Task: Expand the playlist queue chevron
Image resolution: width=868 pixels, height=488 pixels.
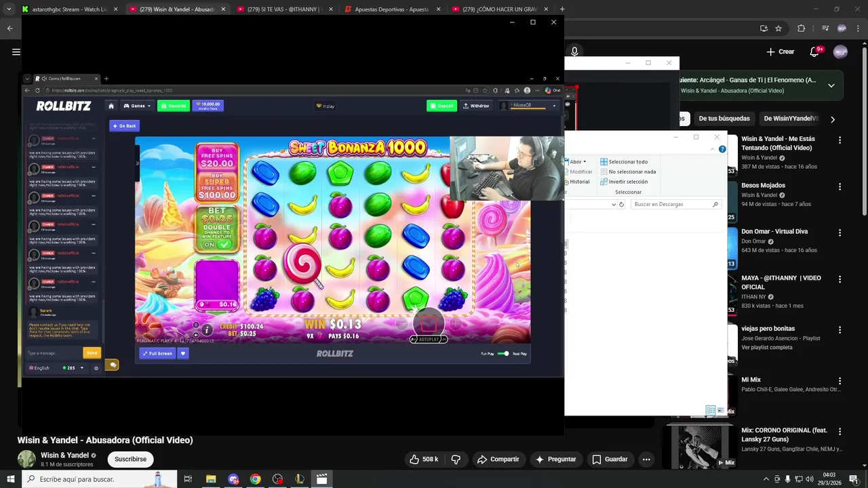Action: click(831, 85)
